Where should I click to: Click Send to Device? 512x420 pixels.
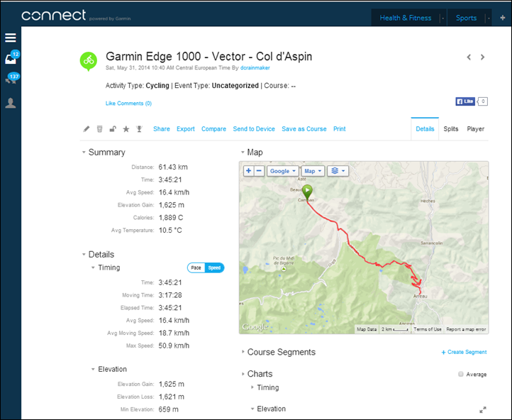pyautogui.click(x=254, y=129)
